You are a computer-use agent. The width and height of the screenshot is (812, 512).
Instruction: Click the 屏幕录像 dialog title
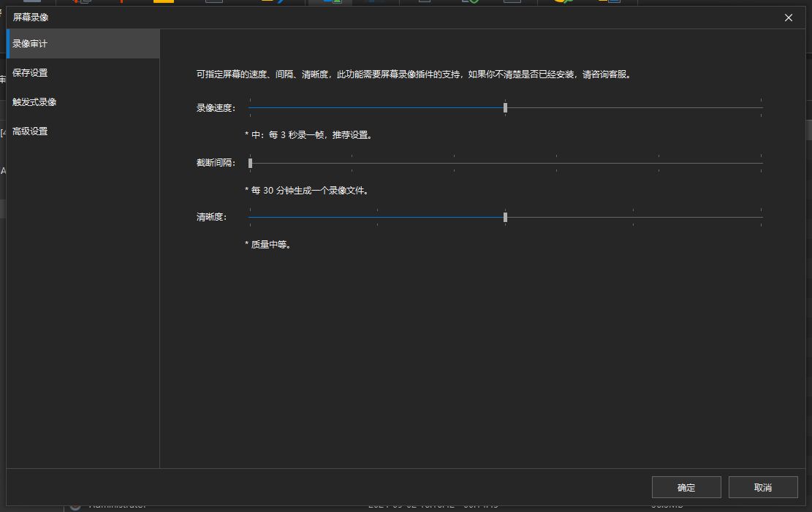31,18
